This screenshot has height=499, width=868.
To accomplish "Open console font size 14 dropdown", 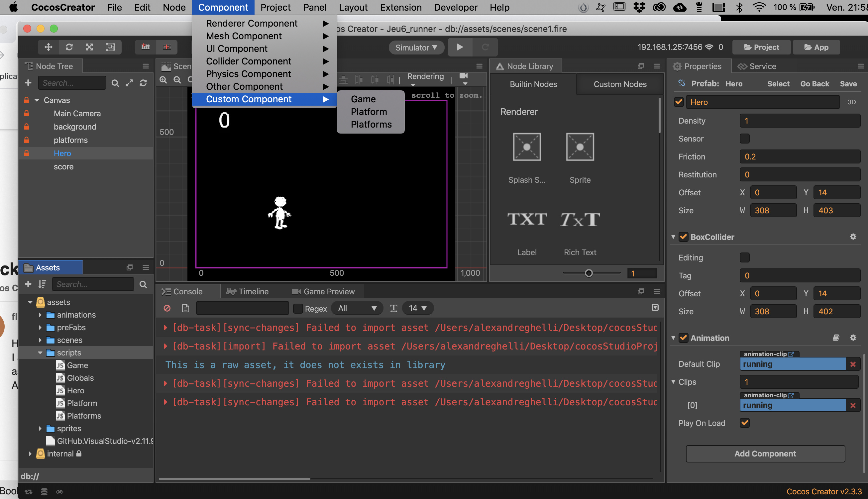I will (417, 308).
